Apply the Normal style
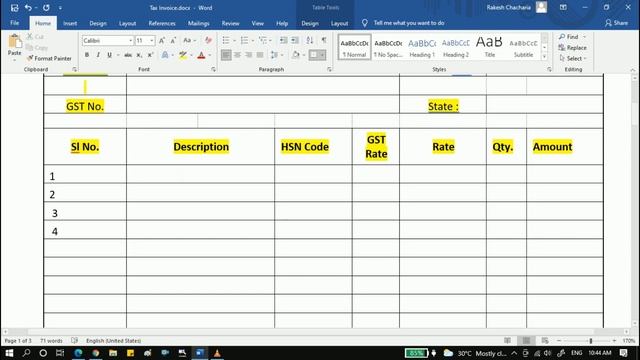 tap(354, 47)
